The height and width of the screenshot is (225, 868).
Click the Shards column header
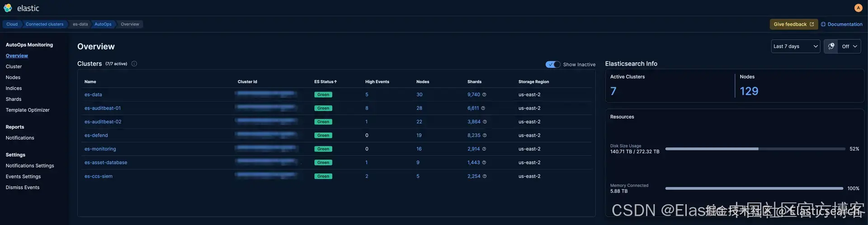(x=474, y=82)
